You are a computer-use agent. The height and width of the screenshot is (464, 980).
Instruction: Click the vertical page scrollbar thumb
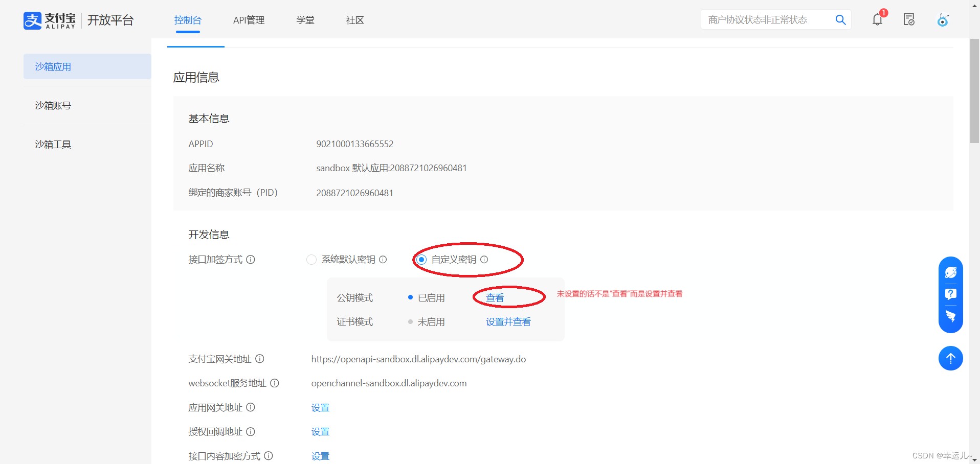pos(974,90)
